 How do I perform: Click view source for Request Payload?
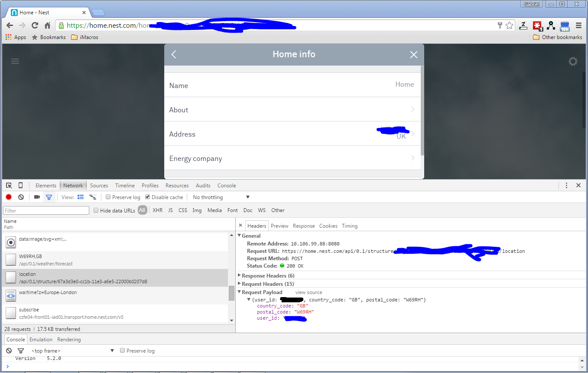pyautogui.click(x=309, y=292)
